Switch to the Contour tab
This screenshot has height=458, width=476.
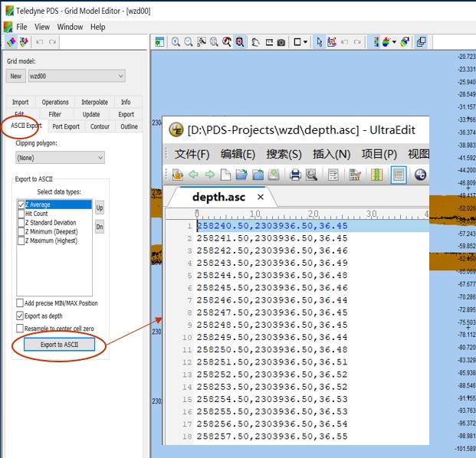coord(100,126)
